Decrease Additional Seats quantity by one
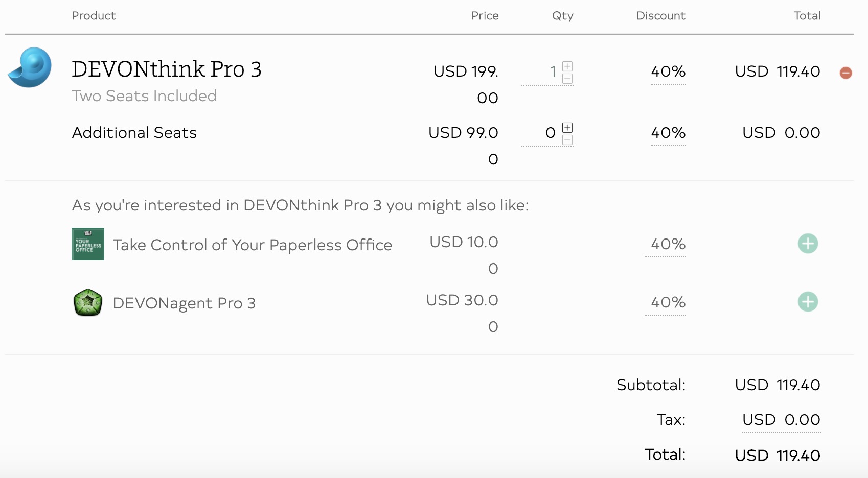The height and width of the screenshot is (478, 868). (567, 140)
